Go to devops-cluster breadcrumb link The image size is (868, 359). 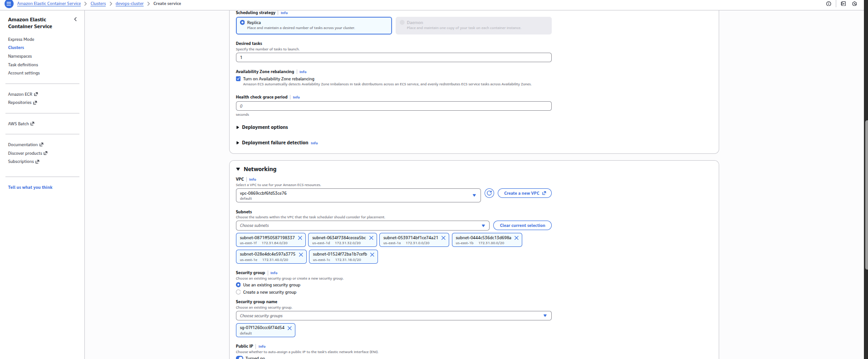point(129,4)
